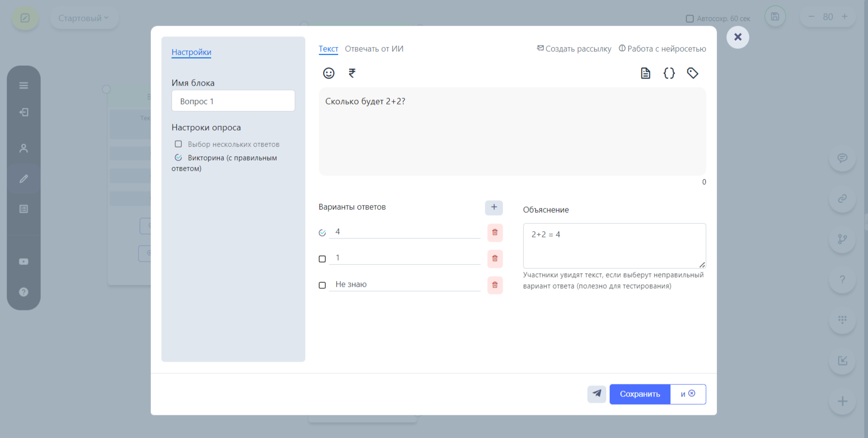Click the question text area "Сколько будет 2+2?"

(512, 131)
